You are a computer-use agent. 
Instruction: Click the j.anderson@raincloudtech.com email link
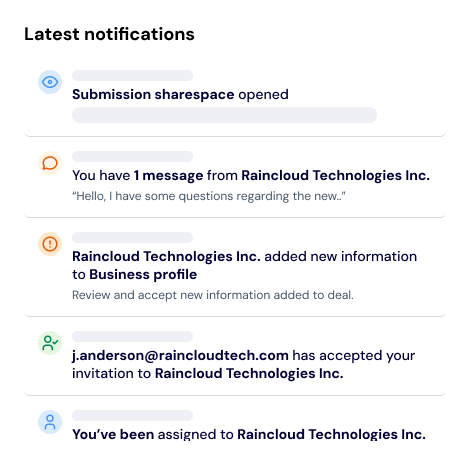tap(180, 356)
